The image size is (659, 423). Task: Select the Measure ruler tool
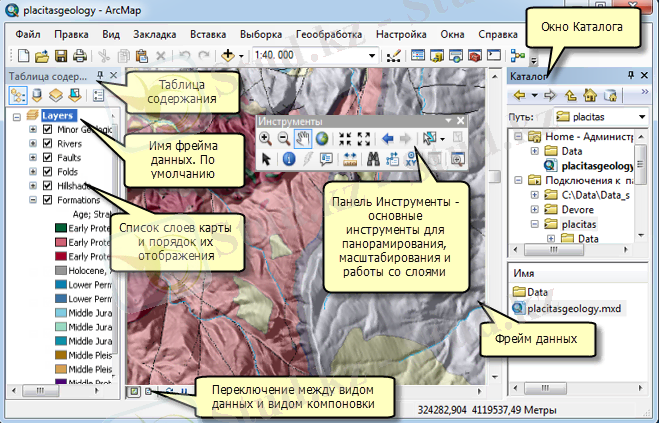[x=350, y=159]
